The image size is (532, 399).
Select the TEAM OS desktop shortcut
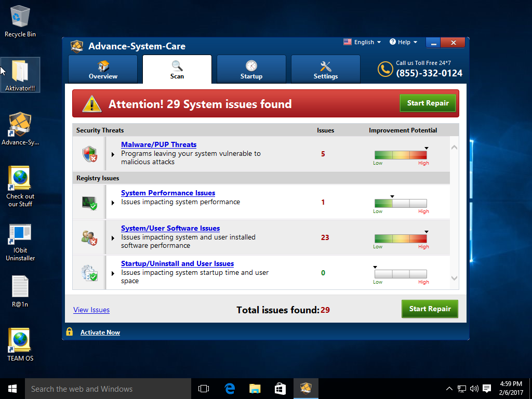point(20,344)
